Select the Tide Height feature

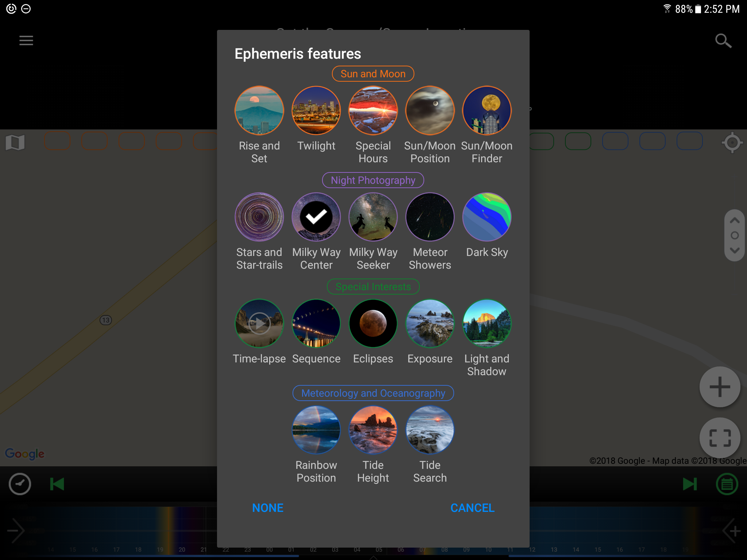click(x=373, y=430)
